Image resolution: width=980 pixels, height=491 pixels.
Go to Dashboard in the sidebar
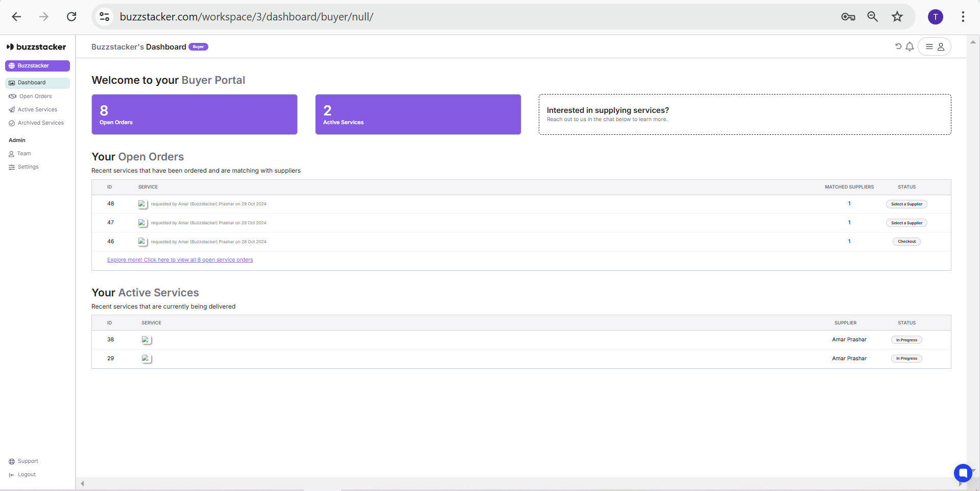coord(37,83)
